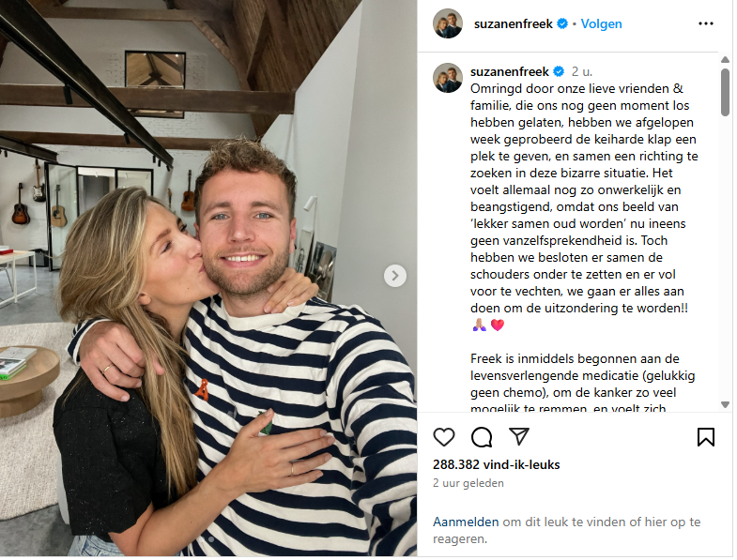The height and width of the screenshot is (560, 737).
Task: Open comments with the speech bubble icon
Action: coord(482,437)
